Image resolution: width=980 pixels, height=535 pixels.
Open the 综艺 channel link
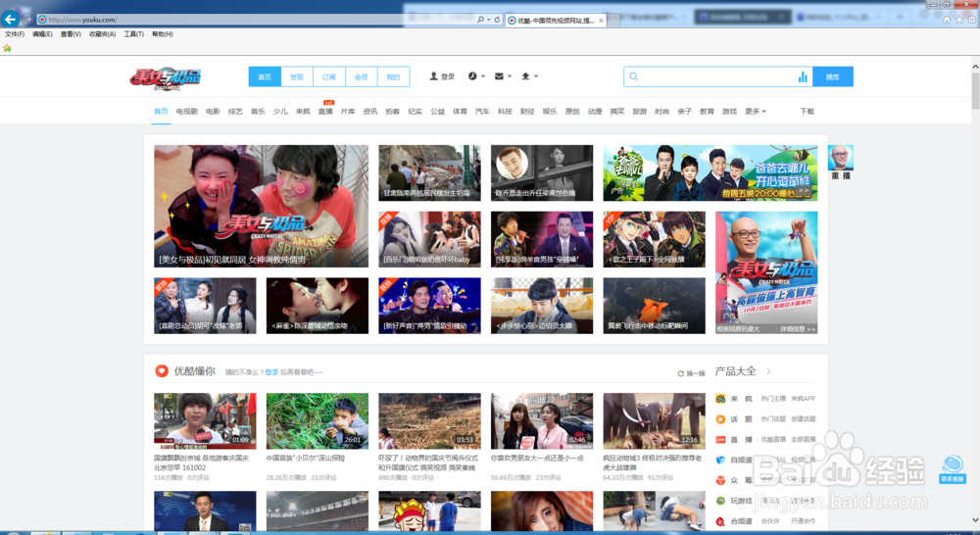pyautogui.click(x=235, y=112)
